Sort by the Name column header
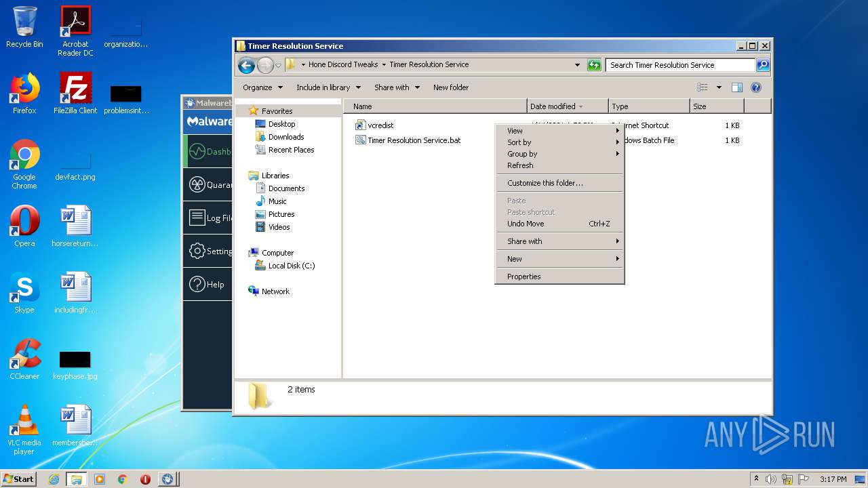 pos(435,106)
